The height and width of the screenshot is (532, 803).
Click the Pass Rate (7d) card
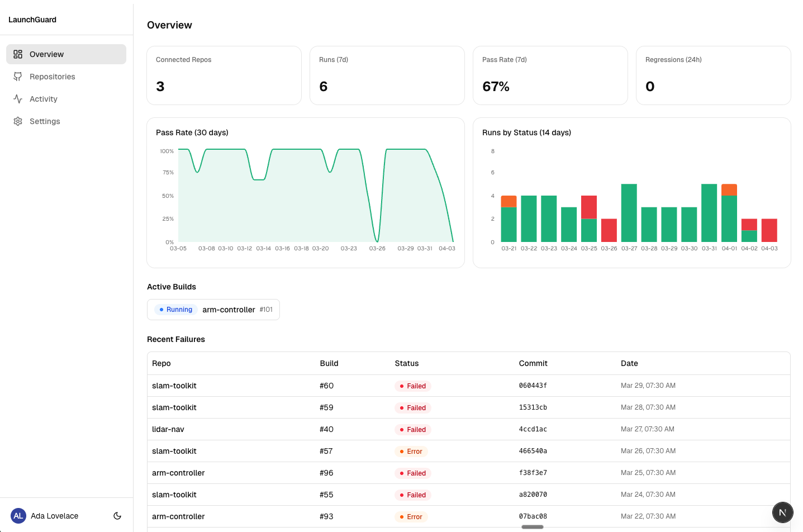pyautogui.click(x=550, y=75)
